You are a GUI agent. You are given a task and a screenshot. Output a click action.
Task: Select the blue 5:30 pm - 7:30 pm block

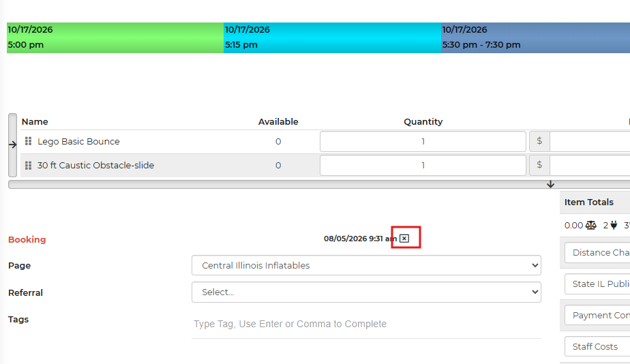click(x=536, y=37)
